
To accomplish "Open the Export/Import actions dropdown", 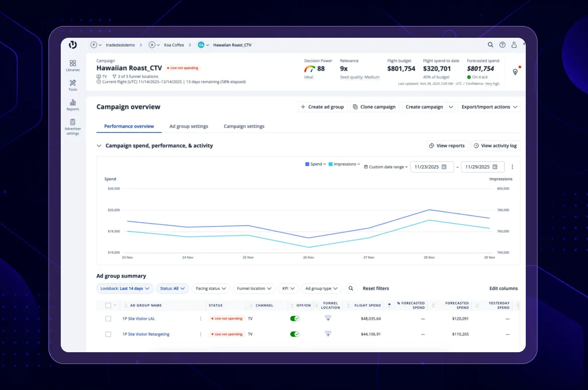I will point(489,107).
